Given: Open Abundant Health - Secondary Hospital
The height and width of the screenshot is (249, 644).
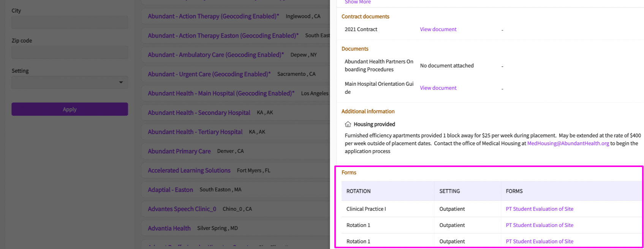Looking at the screenshot, I should click(x=199, y=113).
